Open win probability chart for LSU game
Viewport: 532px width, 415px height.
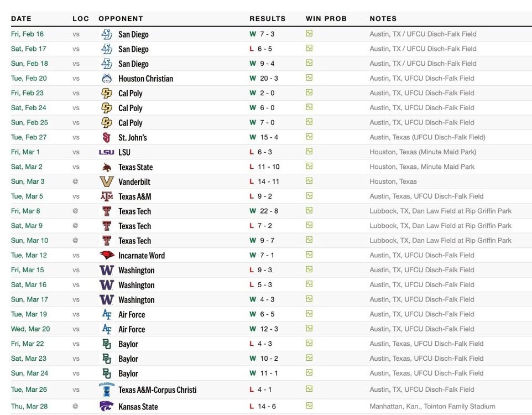point(309,152)
